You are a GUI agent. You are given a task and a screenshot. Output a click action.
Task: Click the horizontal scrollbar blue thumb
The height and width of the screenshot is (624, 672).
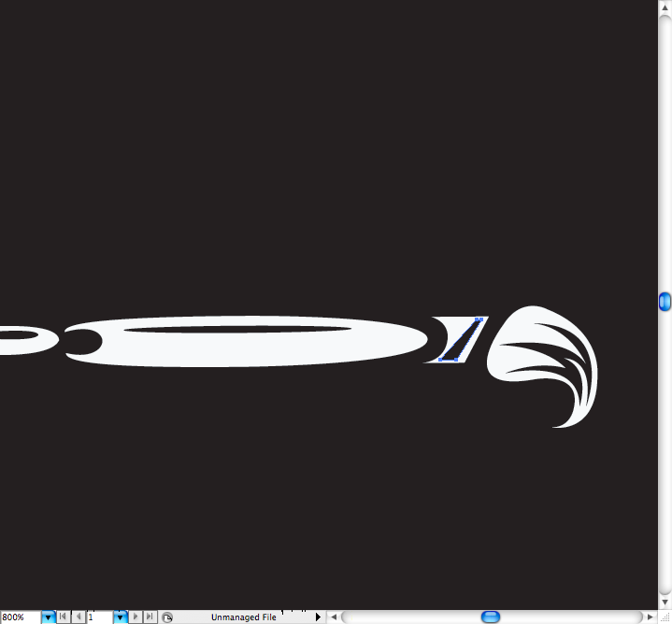(491, 617)
